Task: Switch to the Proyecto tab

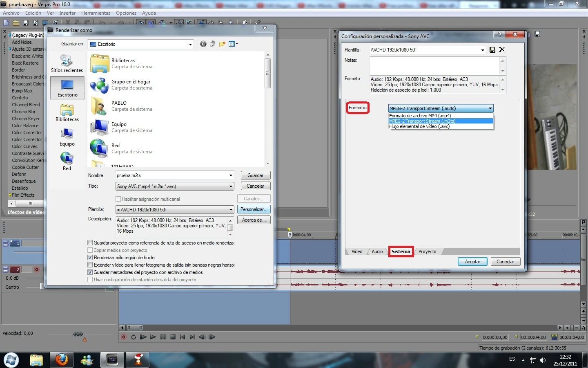Action: 427,251
